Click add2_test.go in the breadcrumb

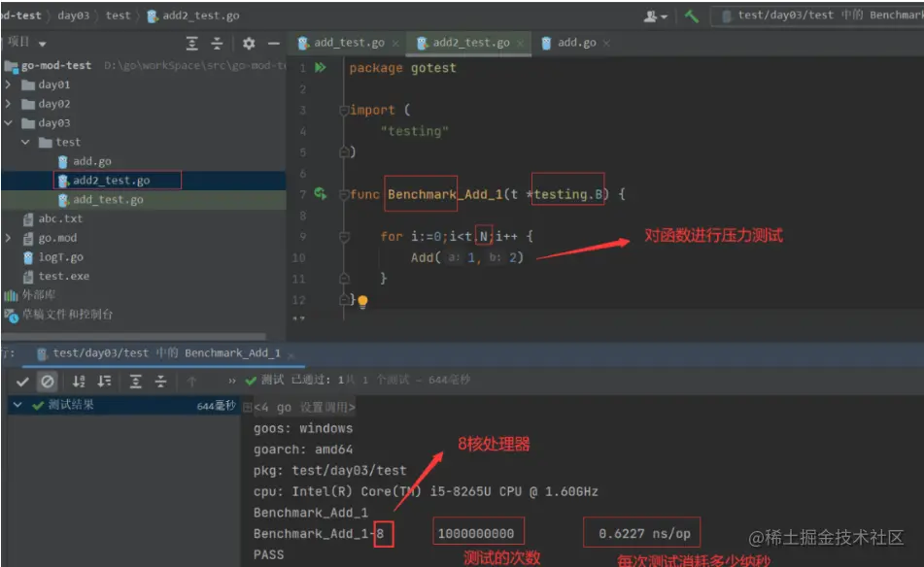(193, 16)
